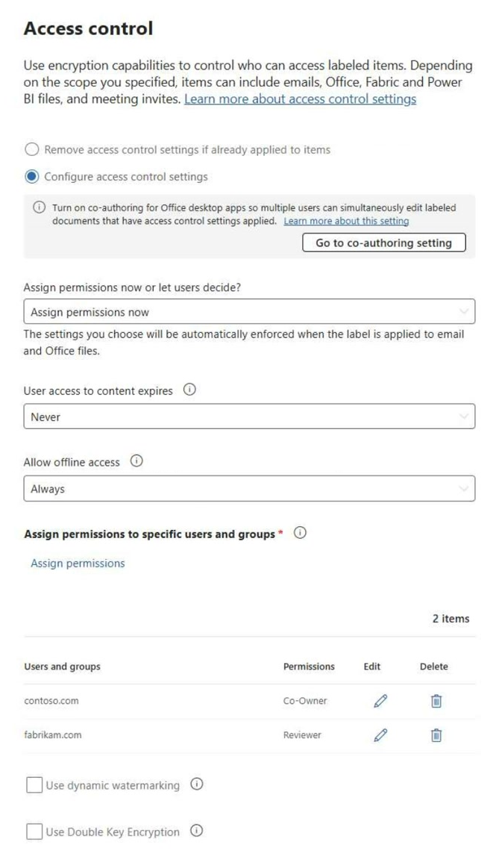Enable Use dynamic watermarking checkbox

[x=34, y=785]
